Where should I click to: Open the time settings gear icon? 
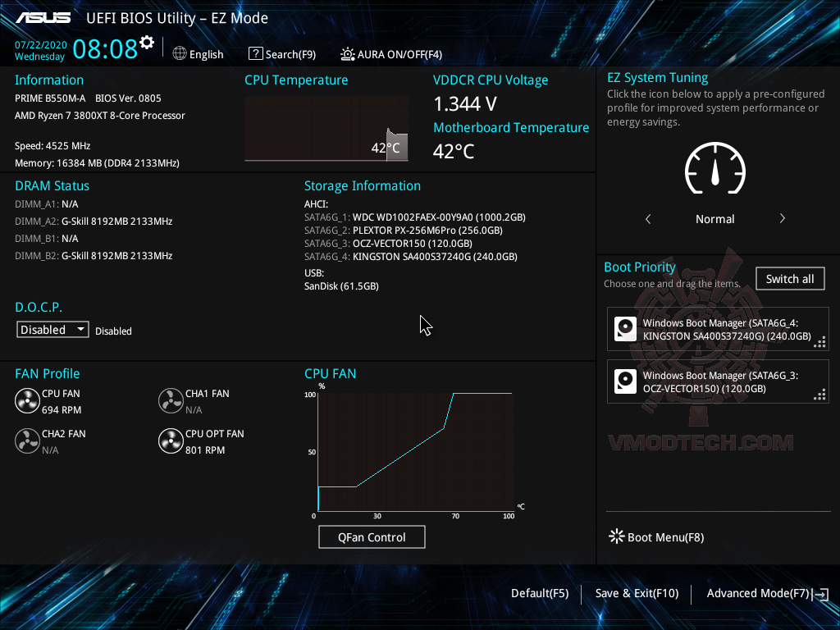point(147,43)
